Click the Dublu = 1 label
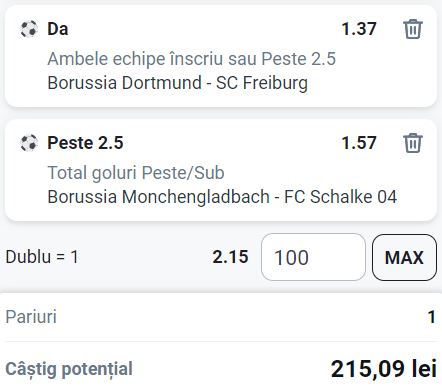Viewport: 442px width, 386px height. (42, 257)
